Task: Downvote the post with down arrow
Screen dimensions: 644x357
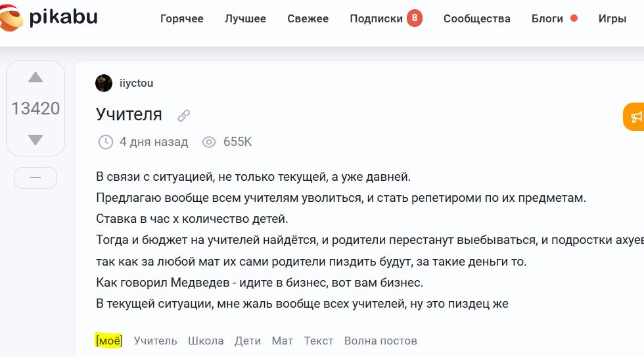Action: [35, 139]
